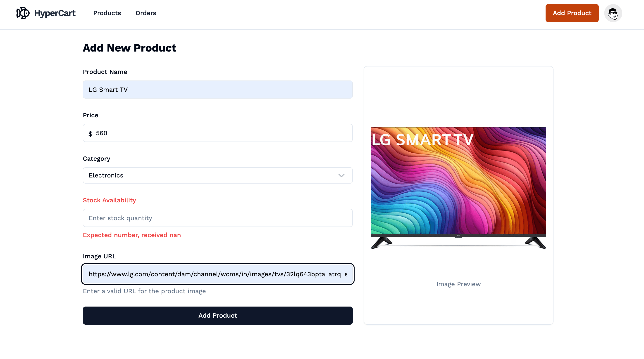644x359 pixels.
Task: Click the Image URL label
Action: click(x=99, y=256)
